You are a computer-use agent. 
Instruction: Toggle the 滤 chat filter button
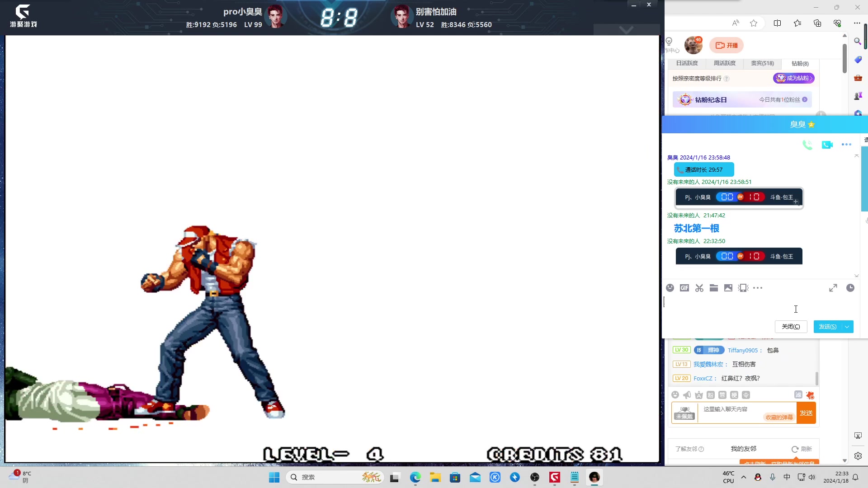click(798, 394)
